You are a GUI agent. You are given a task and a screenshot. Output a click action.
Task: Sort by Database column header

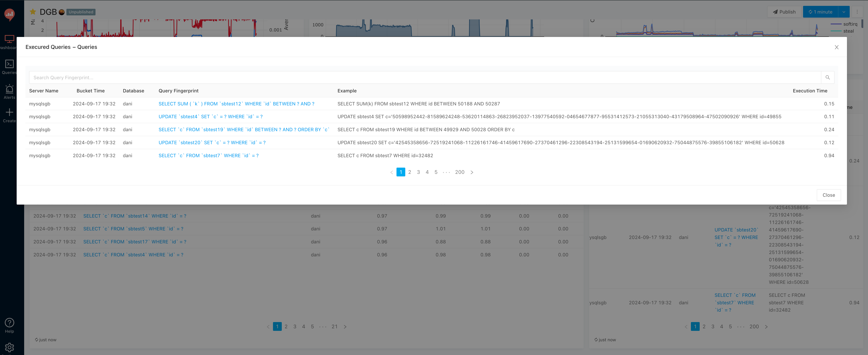[133, 91]
